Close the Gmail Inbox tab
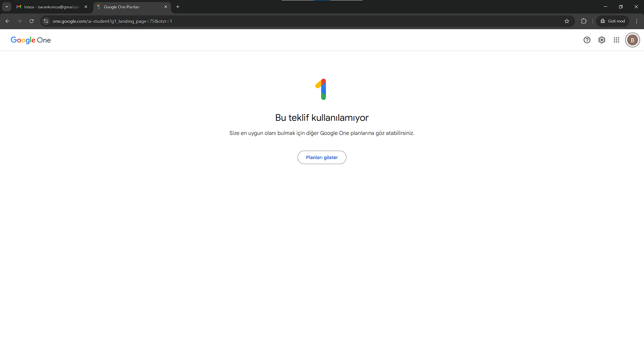 click(x=86, y=7)
